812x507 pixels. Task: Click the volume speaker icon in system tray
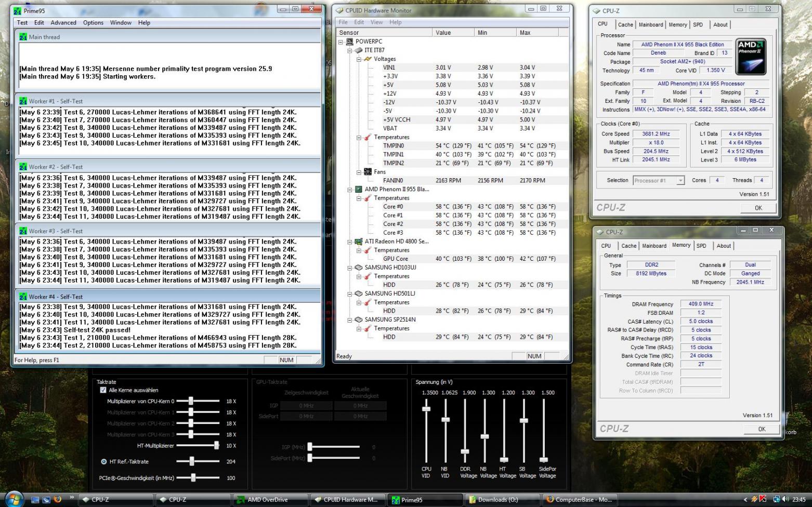pyautogui.click(x=785, y=500)
